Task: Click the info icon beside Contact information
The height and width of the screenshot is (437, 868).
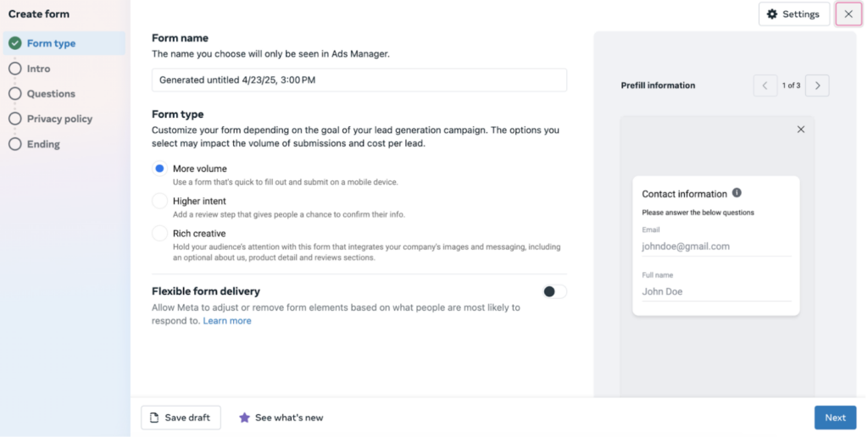Action: 737,193
